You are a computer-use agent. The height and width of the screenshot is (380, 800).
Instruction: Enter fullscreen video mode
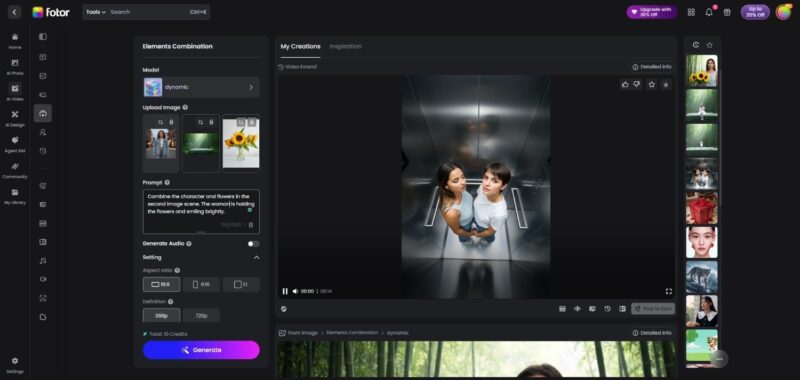[668, 291]
